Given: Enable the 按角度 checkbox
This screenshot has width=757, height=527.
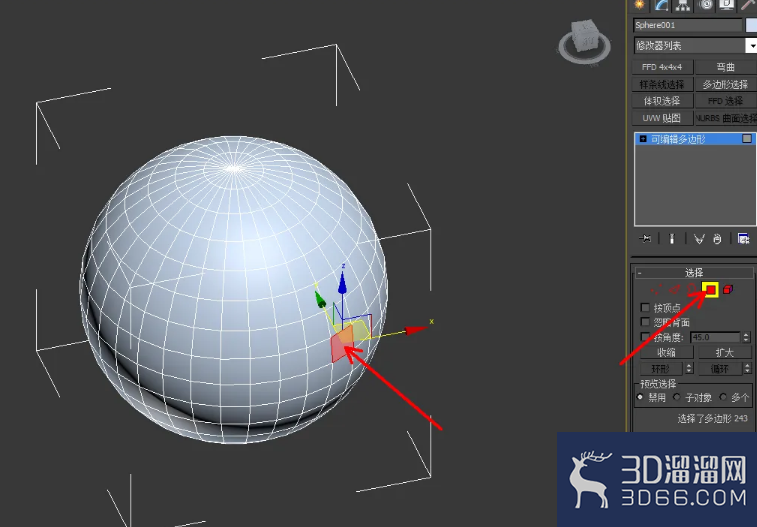Looking at the screenshot, I should (645, 336).
